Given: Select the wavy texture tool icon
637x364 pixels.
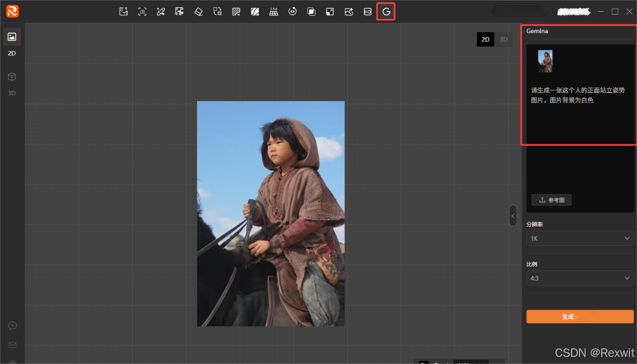Looking at the screenshot, I should click(255, 12).
